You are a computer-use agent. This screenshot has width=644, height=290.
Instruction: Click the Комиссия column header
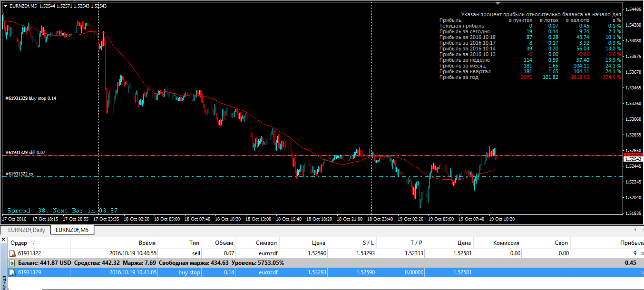pos(498,243)
